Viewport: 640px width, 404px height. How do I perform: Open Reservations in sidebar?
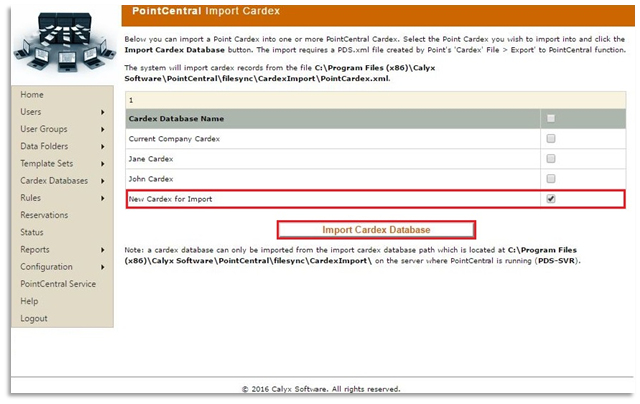click(x=44, y=215)
